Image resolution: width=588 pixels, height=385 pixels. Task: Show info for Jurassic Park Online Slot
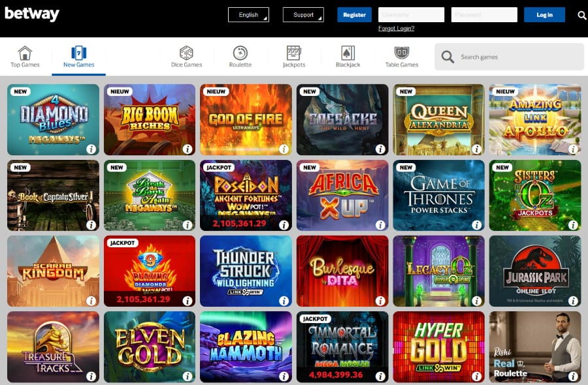coord(573,300)
